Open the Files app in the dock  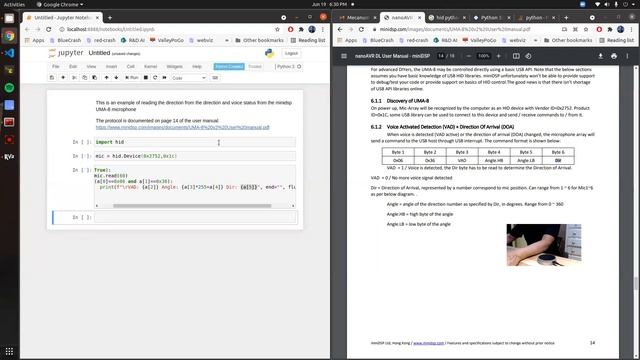[9, 18]
